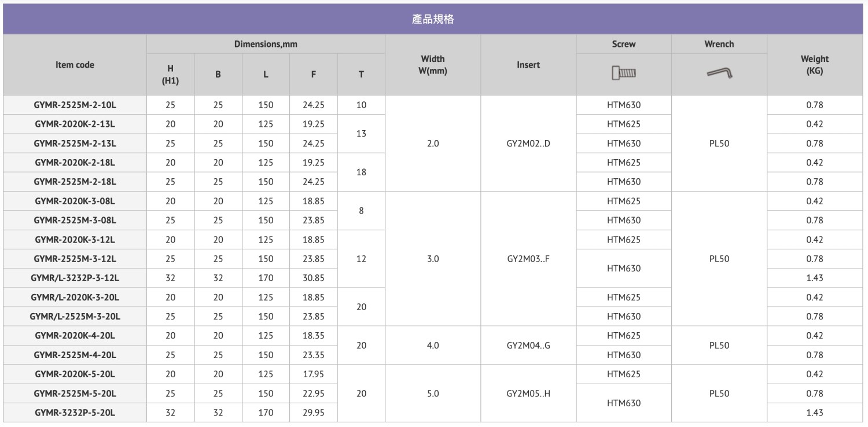Click the wrench icon in the header
This screenshot has height=427, width=868.
(x=719, y=73)
